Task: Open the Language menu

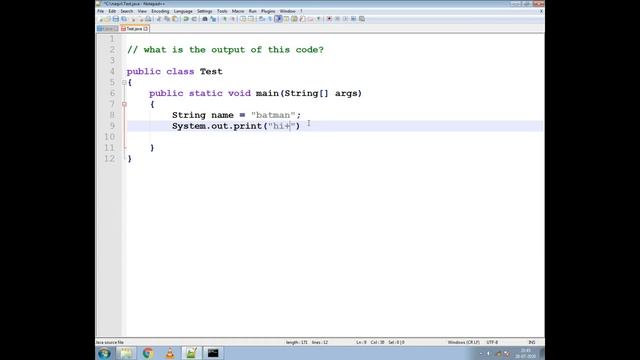Action: 183,11
